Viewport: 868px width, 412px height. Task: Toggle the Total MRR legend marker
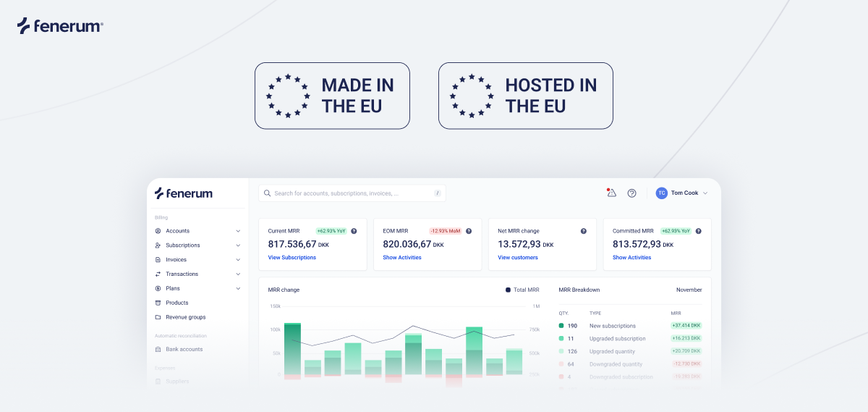tap(508, 290)
